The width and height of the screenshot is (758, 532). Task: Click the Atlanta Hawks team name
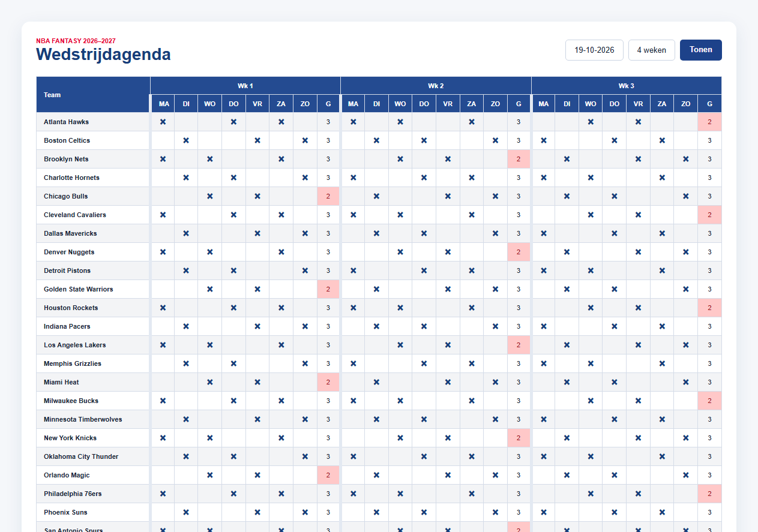click(x=66, y=122)
